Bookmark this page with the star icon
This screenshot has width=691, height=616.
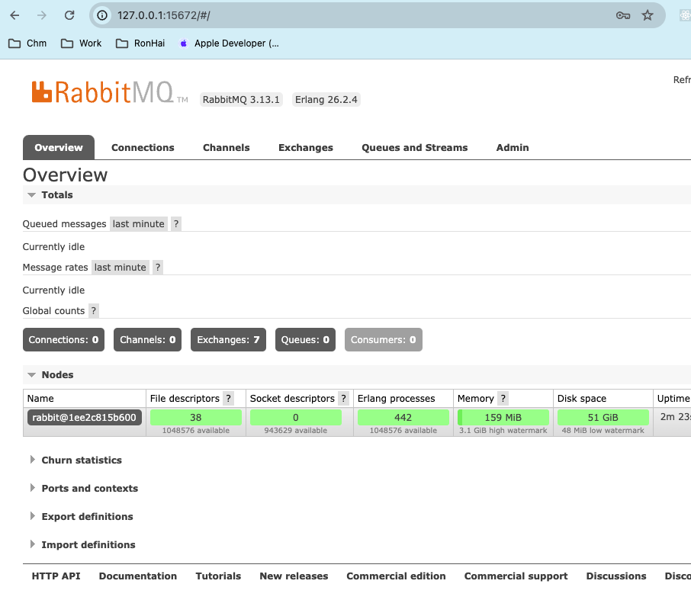(648, 15)
